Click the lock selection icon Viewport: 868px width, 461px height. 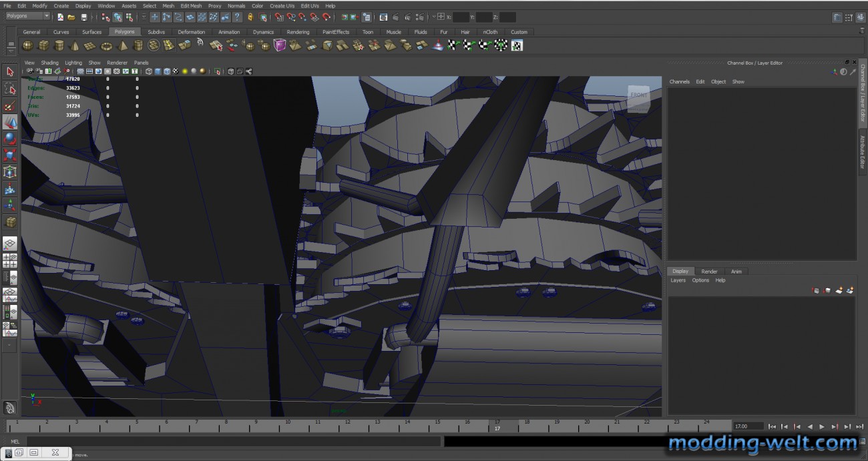point(250,17)
